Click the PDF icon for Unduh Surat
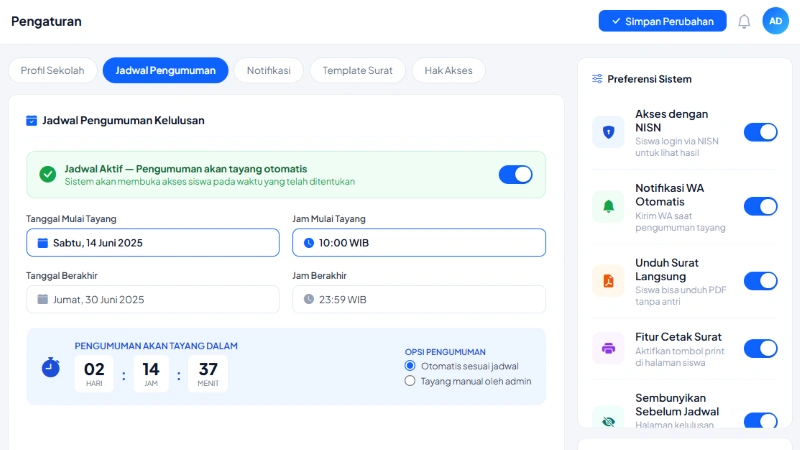This screenshot has height=450, width=800. [x=608, y=280]
